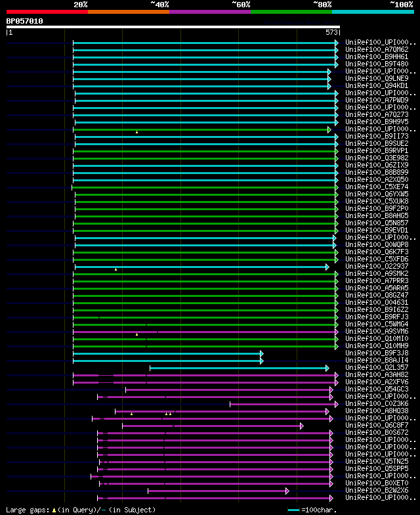Select the UniRef100_B9RVP1 label
The height and width of the screenshot is (515, 420).
click(377, 151)
